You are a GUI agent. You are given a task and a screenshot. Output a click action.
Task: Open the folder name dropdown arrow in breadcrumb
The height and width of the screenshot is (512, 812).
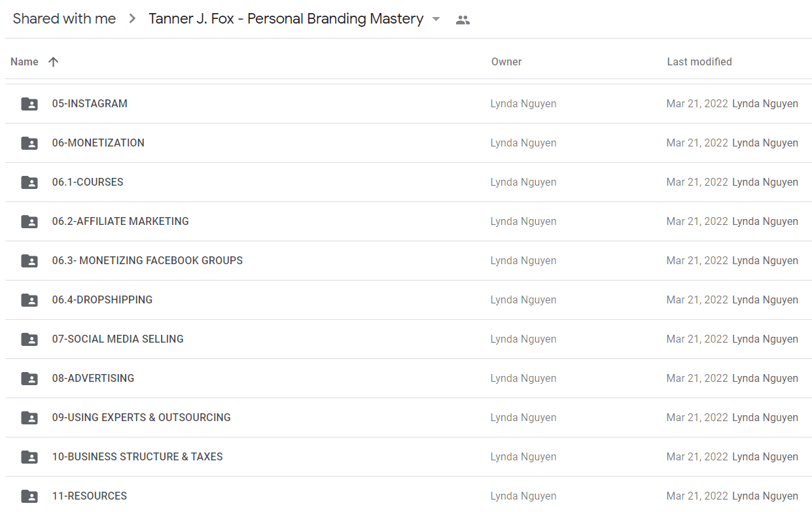[x=436, y=19]
